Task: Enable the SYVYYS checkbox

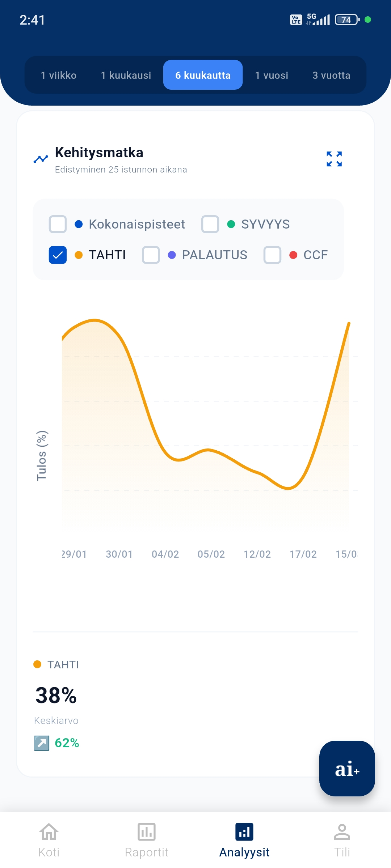Action: click(210, 224)
